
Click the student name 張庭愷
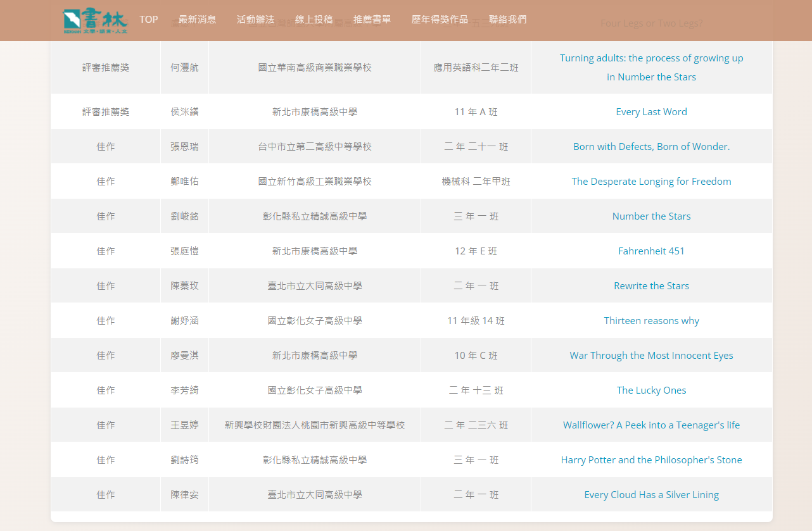184,251
